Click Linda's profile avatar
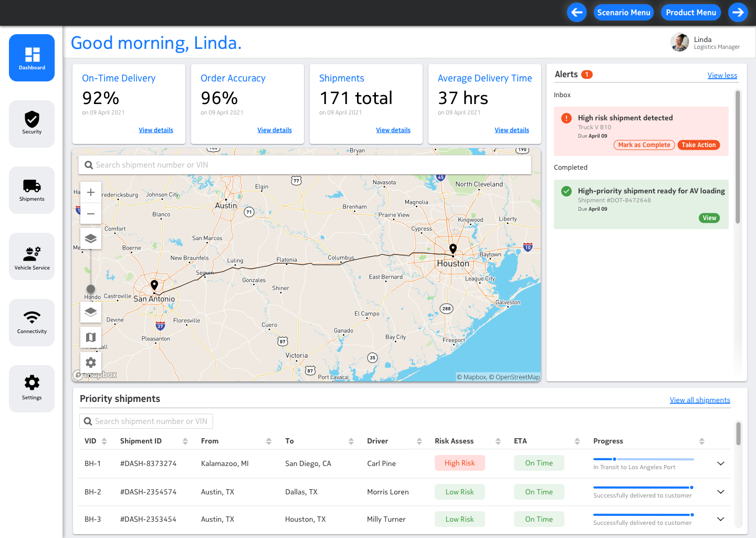756x538 pixels. point(680,43)
